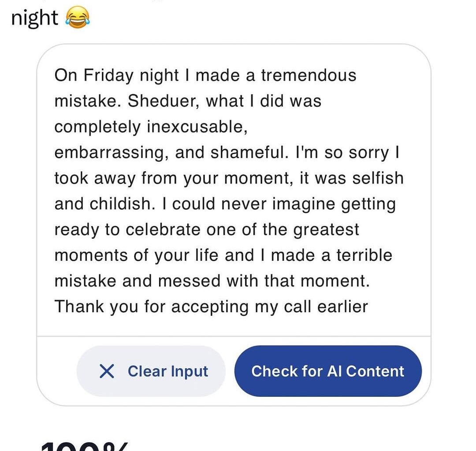Click the Clear Input button

pyautogui.click(x=151, y=371)
